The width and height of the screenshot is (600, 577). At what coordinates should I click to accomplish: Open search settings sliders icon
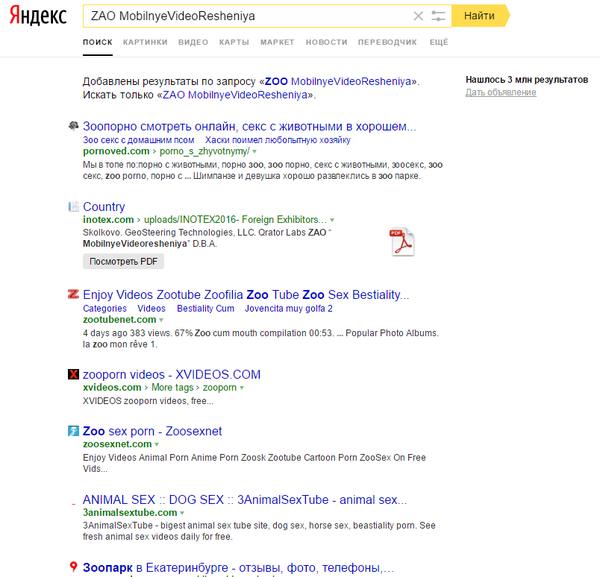pyautogui.click(x=439, y=16)
